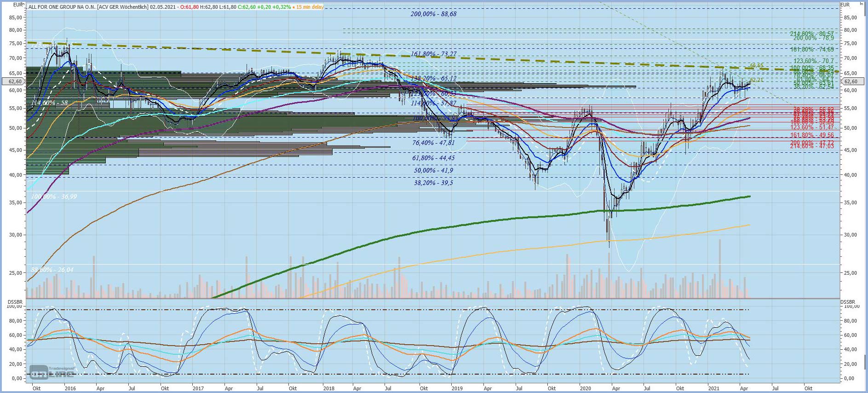Click the 30,00 tick on the left price axis
The height and width of the screenshot is (393, 868).
[16, 235]
